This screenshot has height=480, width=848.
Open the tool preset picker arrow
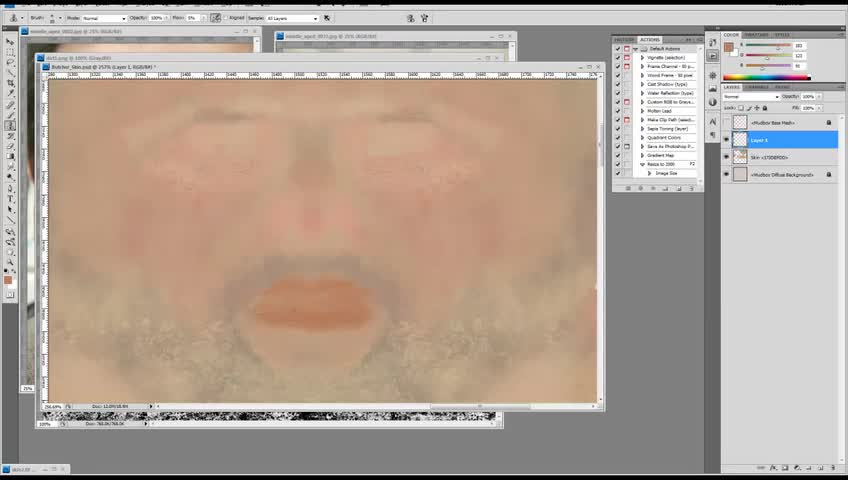point(22,18)
